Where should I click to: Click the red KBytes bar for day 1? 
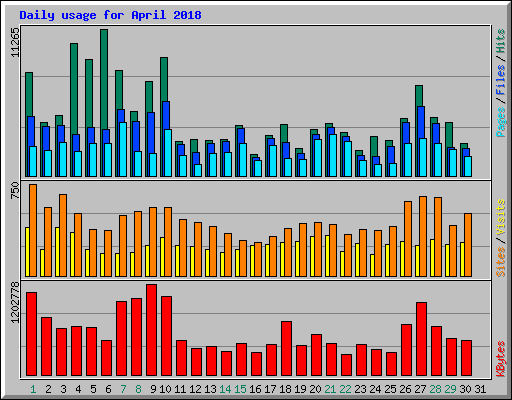point(31,334)
